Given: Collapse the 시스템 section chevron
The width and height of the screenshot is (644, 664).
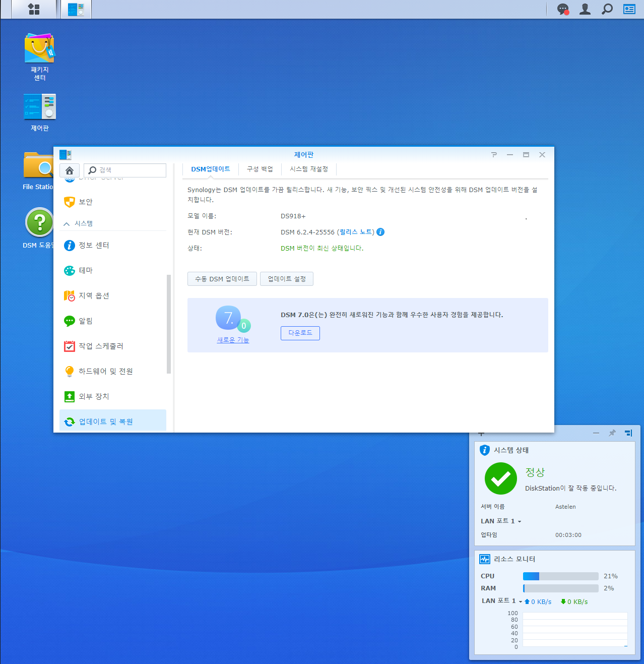Looking at the screenshot, I should [67, 224].
